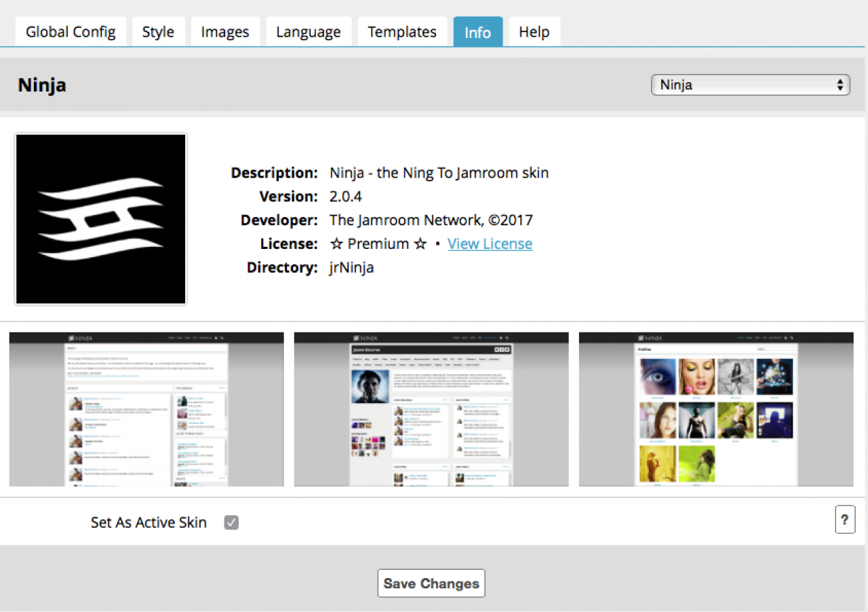Open the activity feed screenshot thumbnail
868x612 pixels.
coord(146,409)
